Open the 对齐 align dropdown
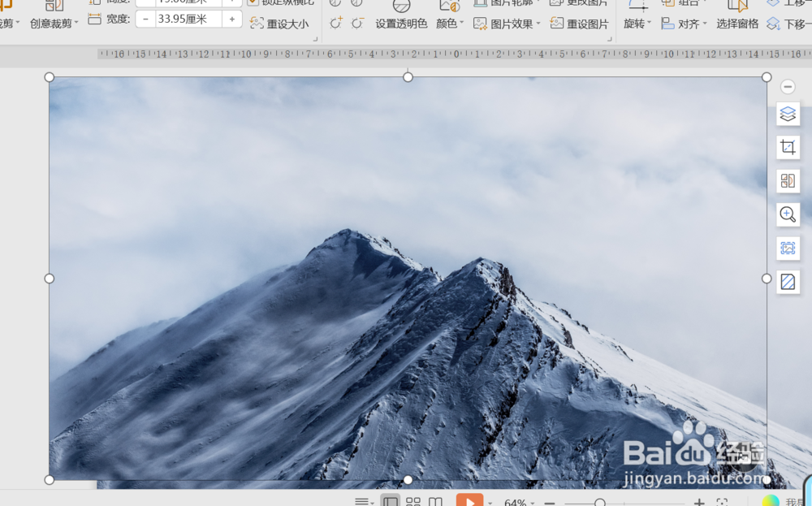 684,24
